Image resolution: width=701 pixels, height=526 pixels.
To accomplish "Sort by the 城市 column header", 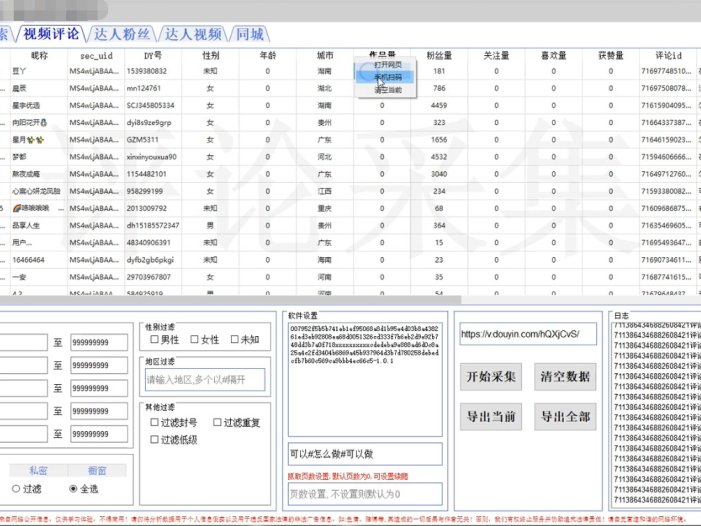I will click(325, 55).
